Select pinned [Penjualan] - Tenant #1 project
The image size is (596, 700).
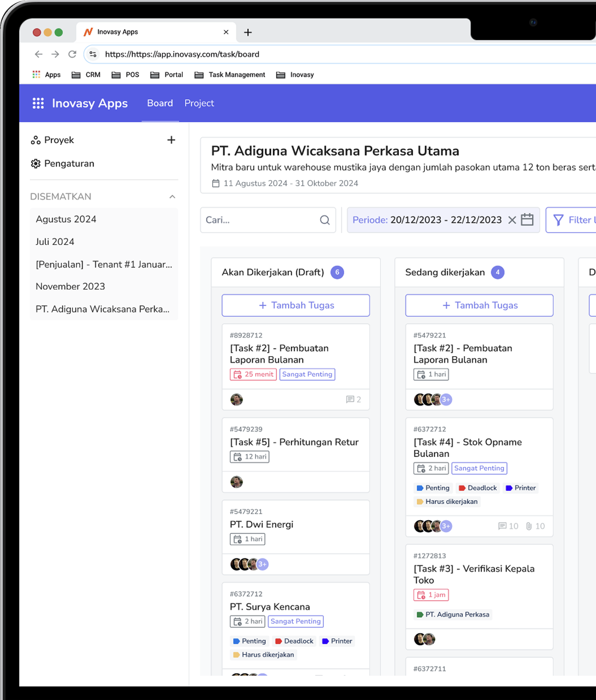(104, 264)
